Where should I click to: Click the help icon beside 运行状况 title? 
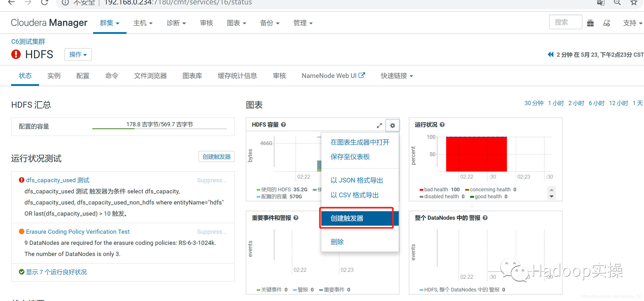442,124
